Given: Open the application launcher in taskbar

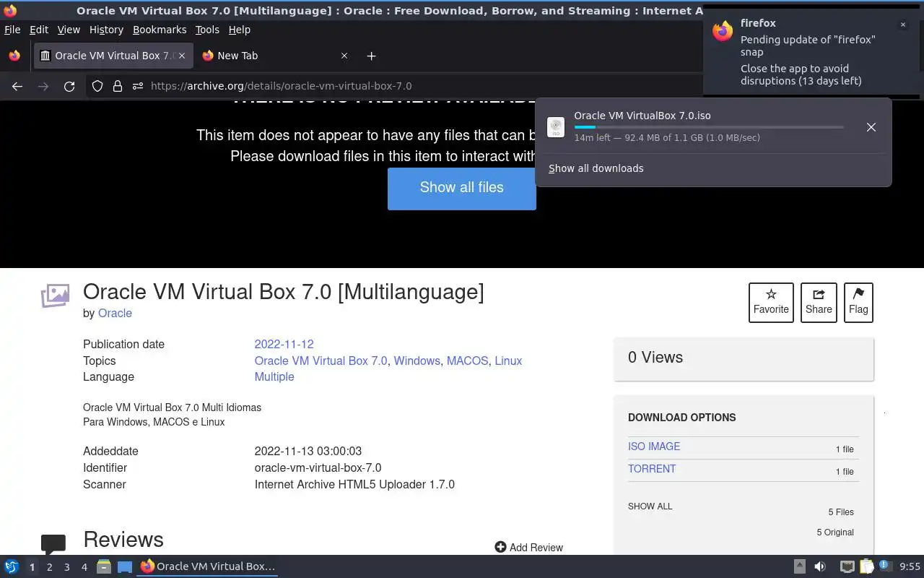Looking at the screenshot, I should [x=12, y=566].
